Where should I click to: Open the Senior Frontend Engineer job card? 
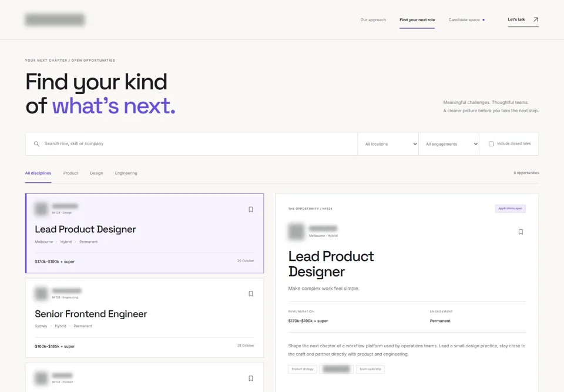(x=145, y=318)
